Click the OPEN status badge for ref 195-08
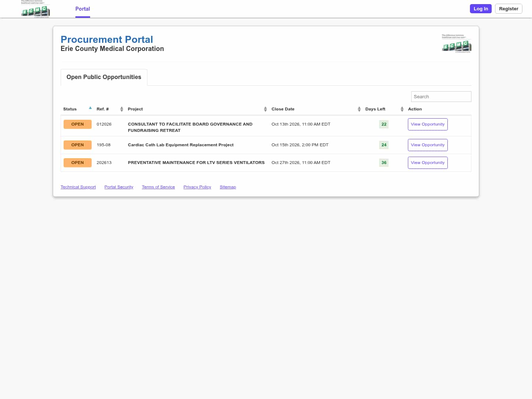Image resolution: width=532 pixels, height=399 pixels. point(78,145)
